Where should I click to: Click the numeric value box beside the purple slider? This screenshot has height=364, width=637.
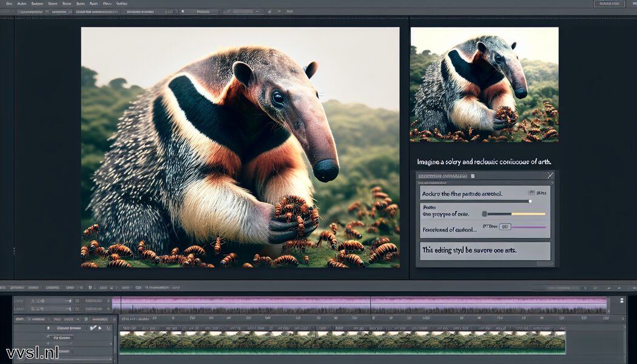pos(505,227)
